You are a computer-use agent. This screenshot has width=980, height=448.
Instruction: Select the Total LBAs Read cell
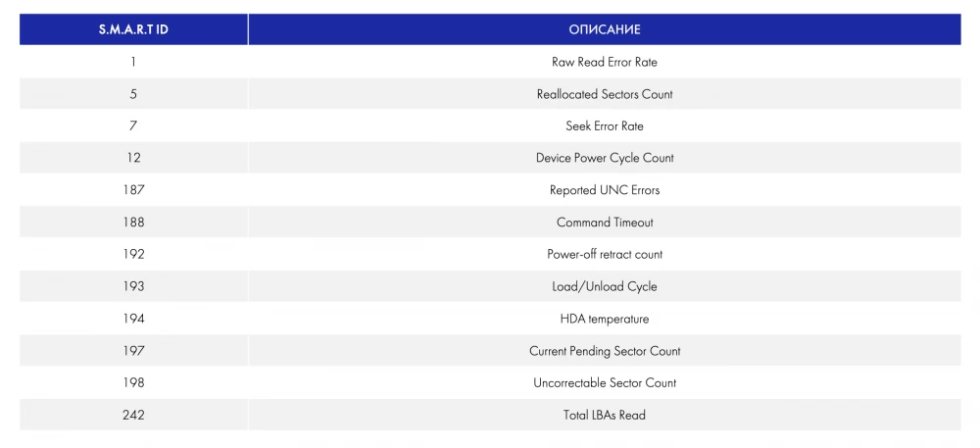604,415
